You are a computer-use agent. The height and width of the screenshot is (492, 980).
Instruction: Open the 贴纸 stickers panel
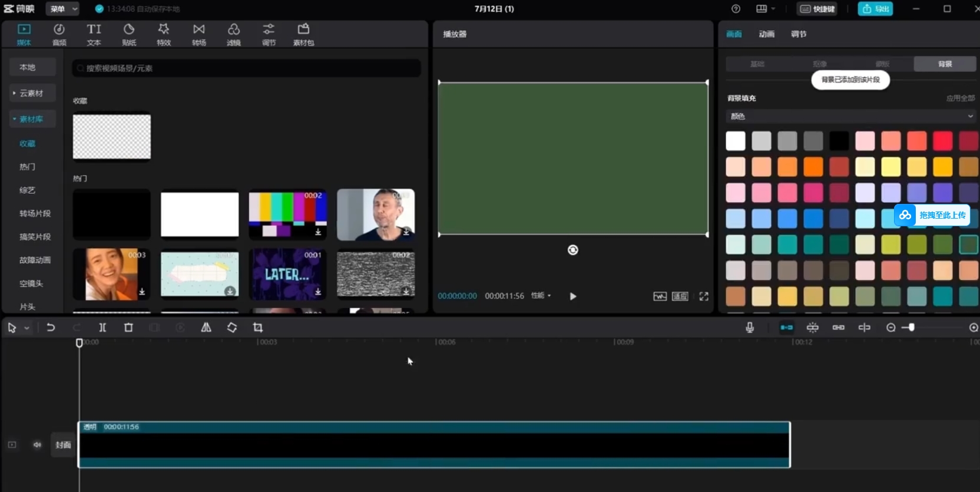(129, 34)
